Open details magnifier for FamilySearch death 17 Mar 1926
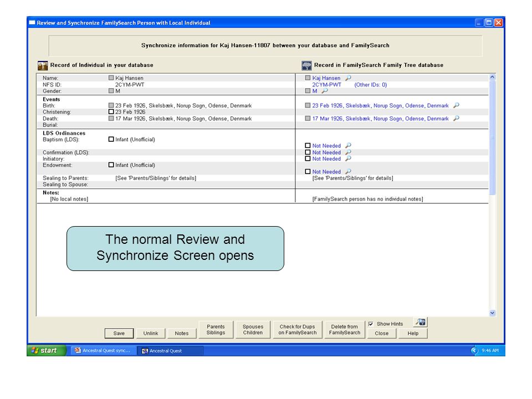 tap(456, 119)
